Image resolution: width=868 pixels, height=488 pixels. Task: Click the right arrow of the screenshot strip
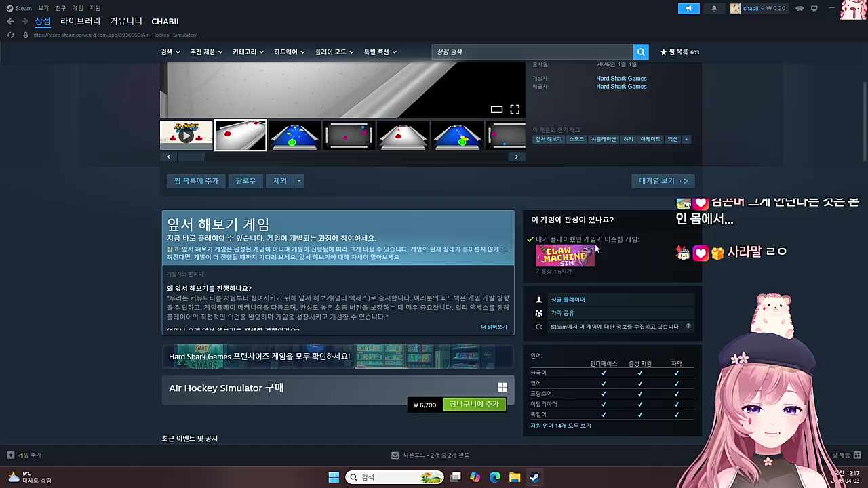(516, 157)
